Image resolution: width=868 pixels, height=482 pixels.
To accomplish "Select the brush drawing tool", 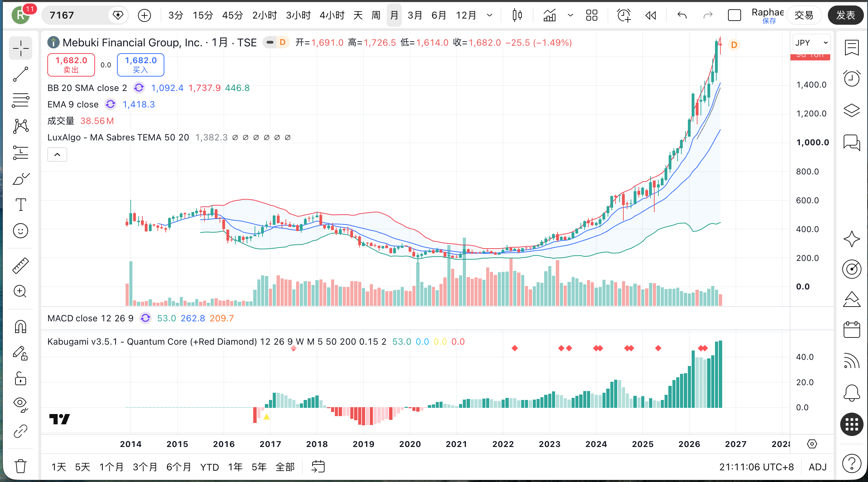I will click(x=21, y=179).
